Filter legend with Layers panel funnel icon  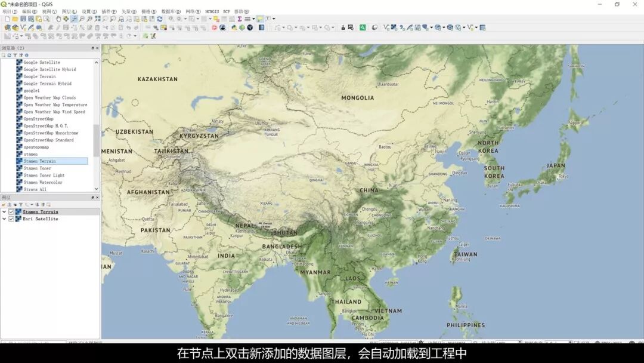tap(21, 205)
